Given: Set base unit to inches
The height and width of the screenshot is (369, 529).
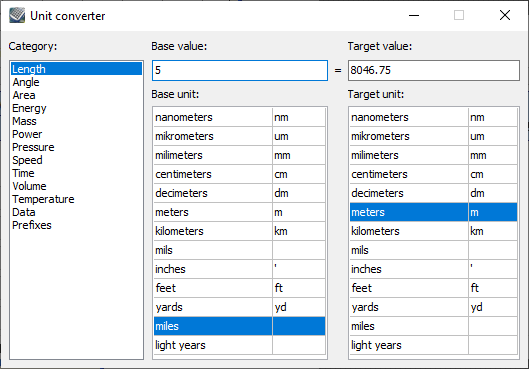Looking at the screenshot, I should coord(240,269).
